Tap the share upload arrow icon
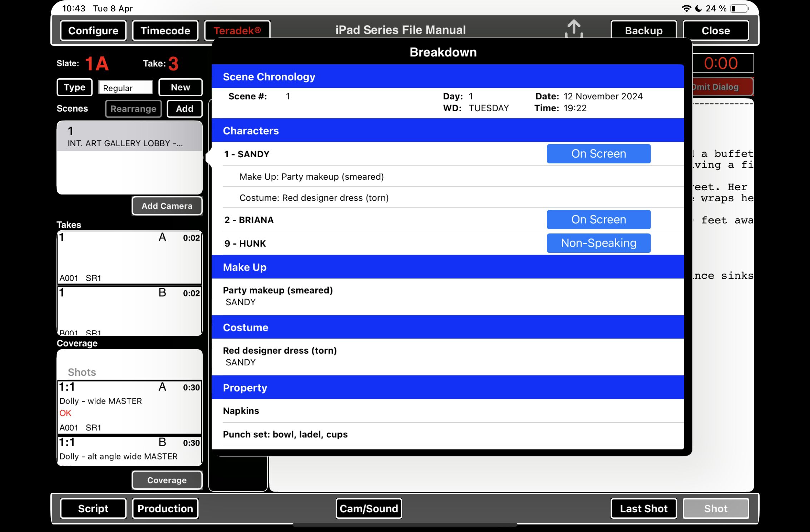Image resolution: width=810 pixels, height=532 pixels. pyautogui.click(x=574, y=28)
